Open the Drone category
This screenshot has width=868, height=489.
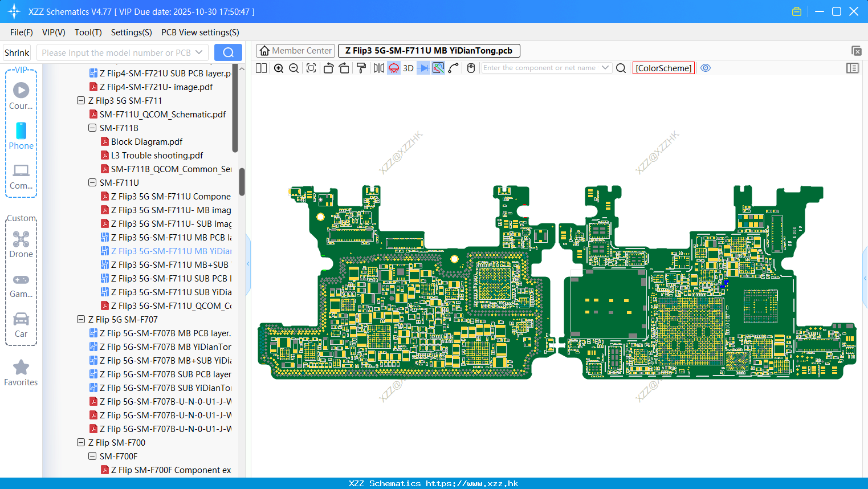(21, 244)
